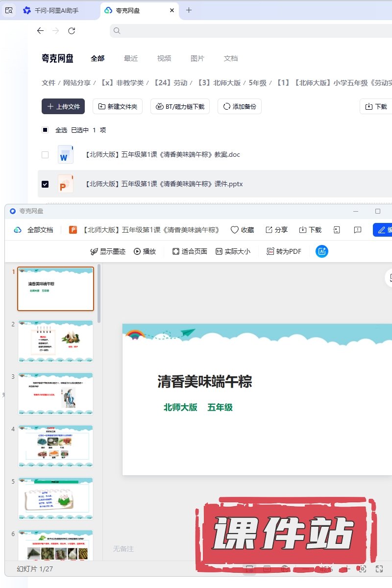
Task: Favorite the document with 收藏 heart
Action: coord(242,230)
